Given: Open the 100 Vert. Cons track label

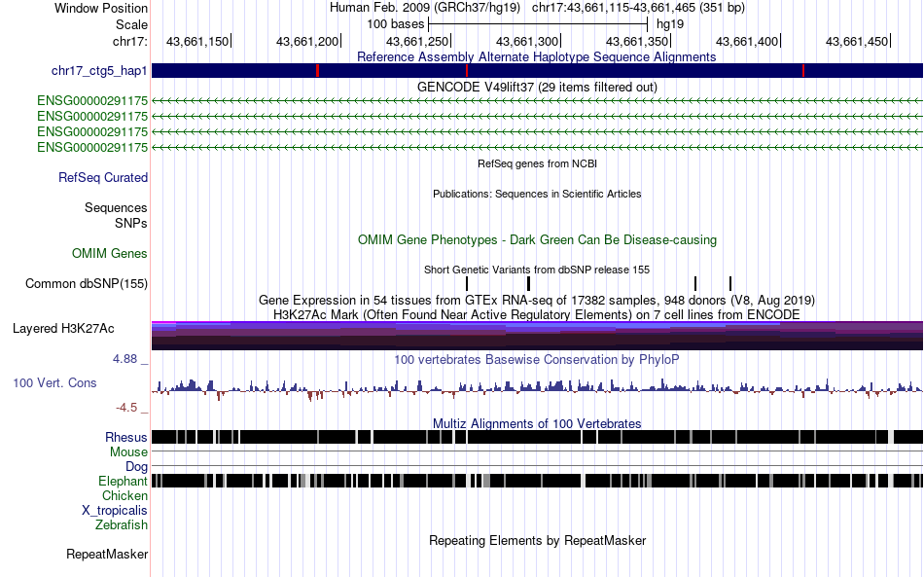Looking at the screenshot, I should (x=54, y=383).
